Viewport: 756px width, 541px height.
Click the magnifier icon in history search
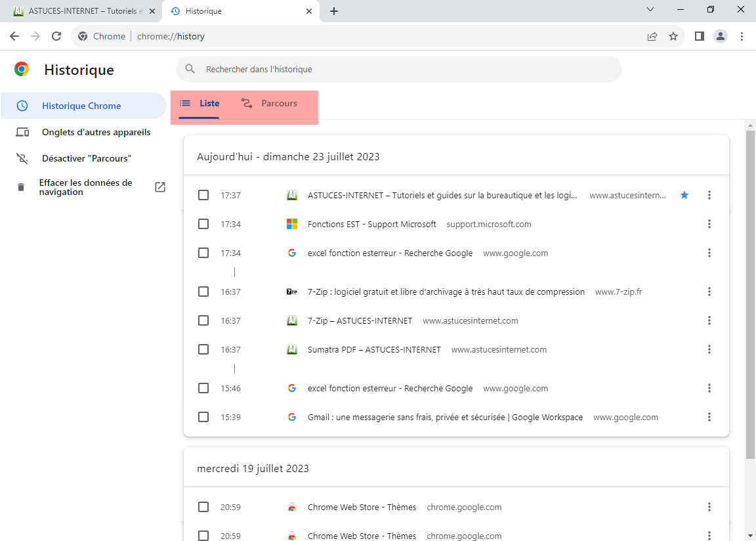coord(190,69)
